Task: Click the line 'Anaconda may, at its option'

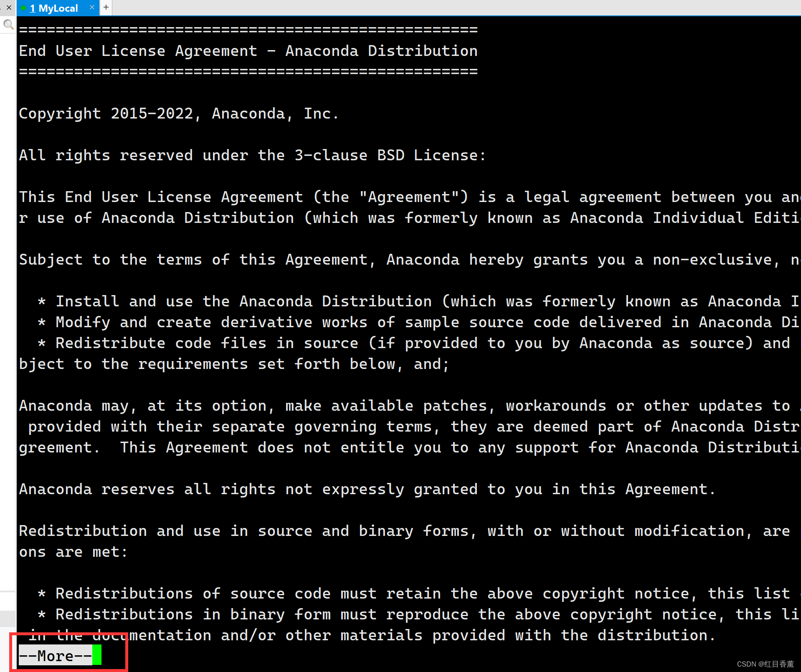Action: (x=410, y=406)
